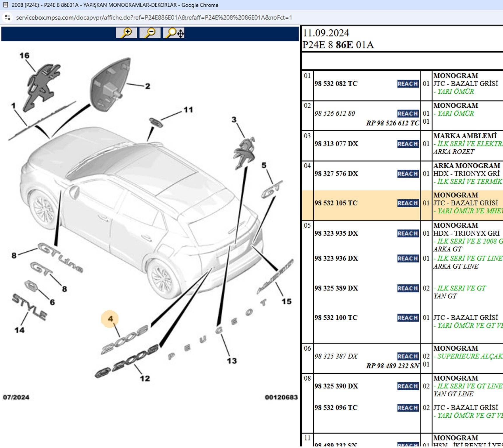Open REACH info for 98 313 077 DX
Screen dimensions: 503x448
point(408,144)
